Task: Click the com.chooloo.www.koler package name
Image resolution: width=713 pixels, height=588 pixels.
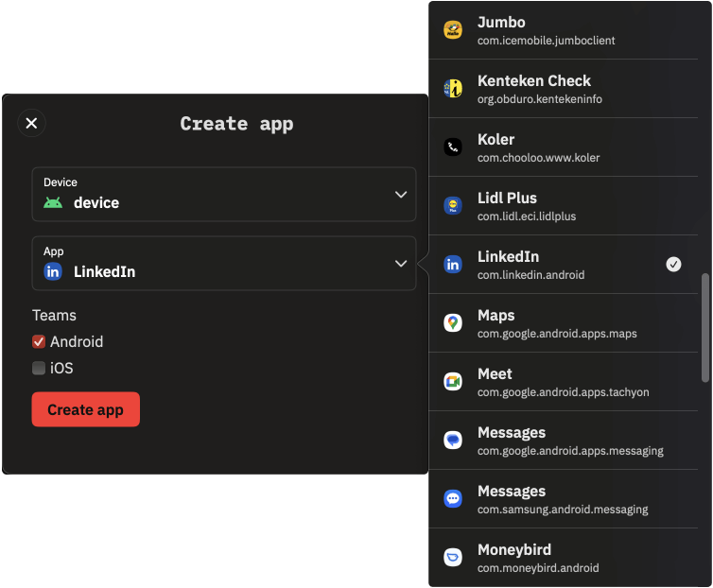Action: [538, 158]
